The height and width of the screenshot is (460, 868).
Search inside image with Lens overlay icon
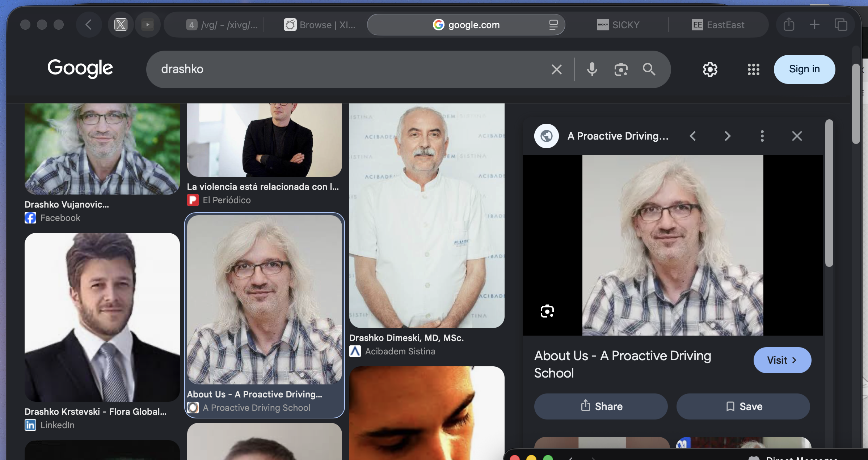[x=547, y=311]
